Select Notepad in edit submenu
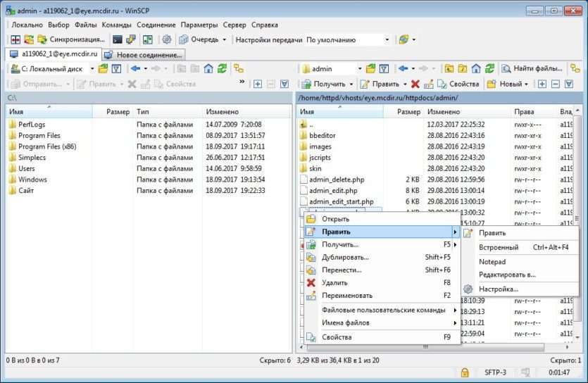Viewport: 588px width, 383px height. (x=520, y=262)
